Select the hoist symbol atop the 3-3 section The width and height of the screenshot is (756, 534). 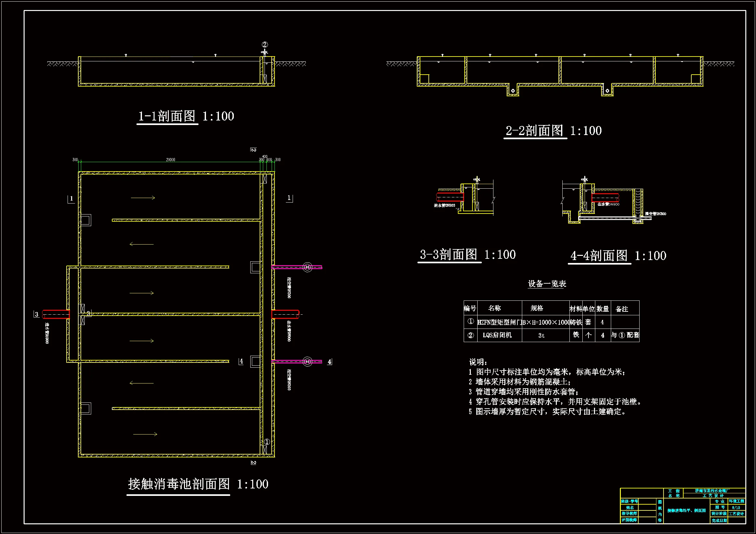click(x=476, y=179)
